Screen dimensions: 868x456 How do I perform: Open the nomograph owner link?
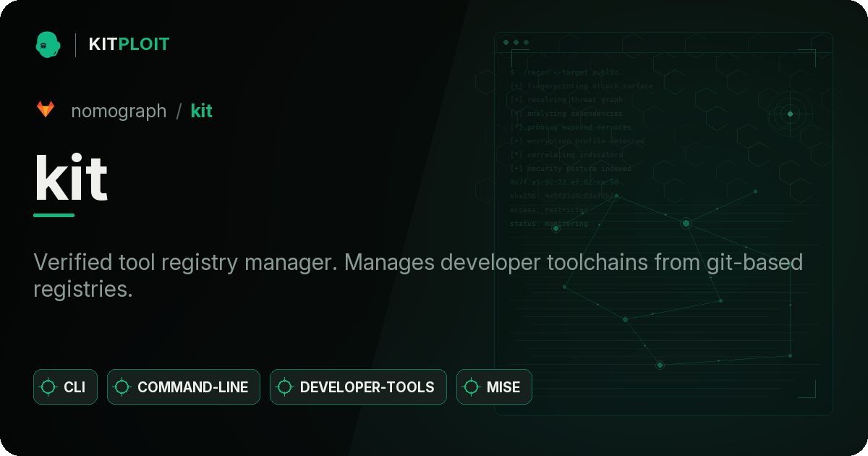click(x=119, y=111)
